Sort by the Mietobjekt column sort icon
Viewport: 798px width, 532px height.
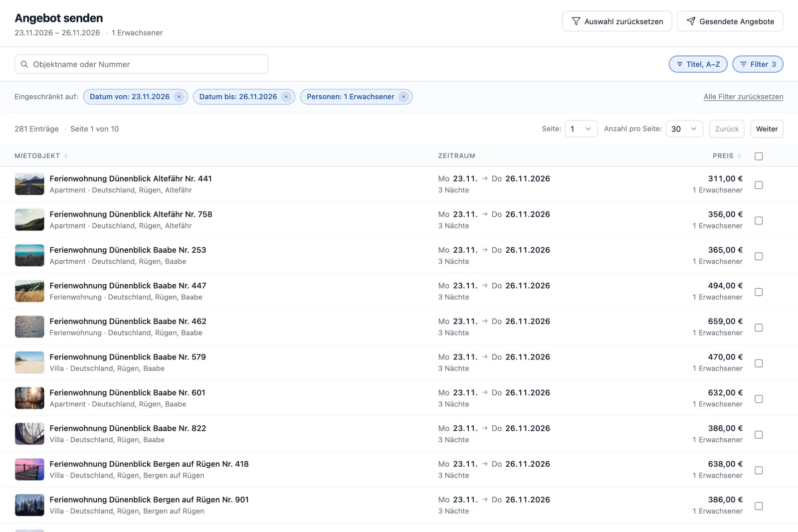pyautogui.click(x=66, y=156)
